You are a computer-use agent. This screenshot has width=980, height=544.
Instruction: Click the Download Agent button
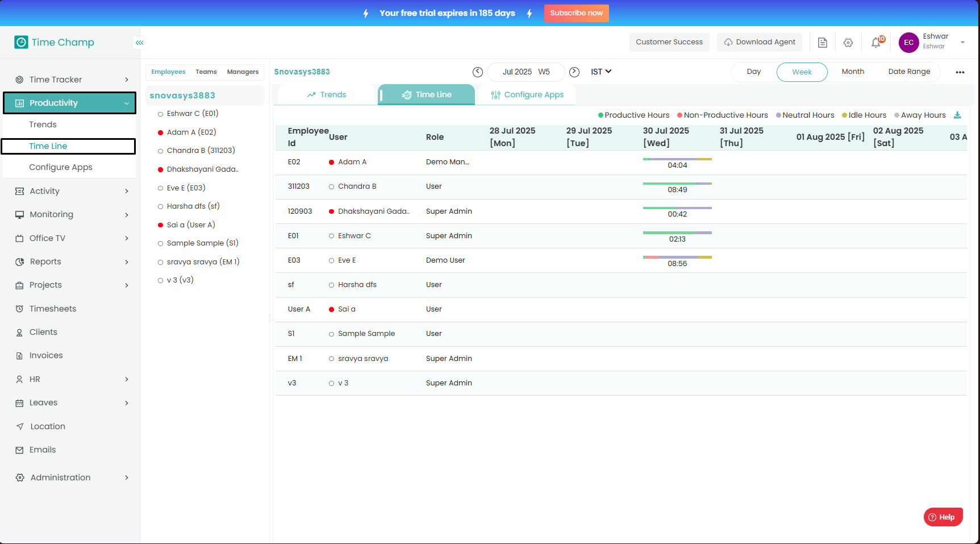click(x=760, y=42)
